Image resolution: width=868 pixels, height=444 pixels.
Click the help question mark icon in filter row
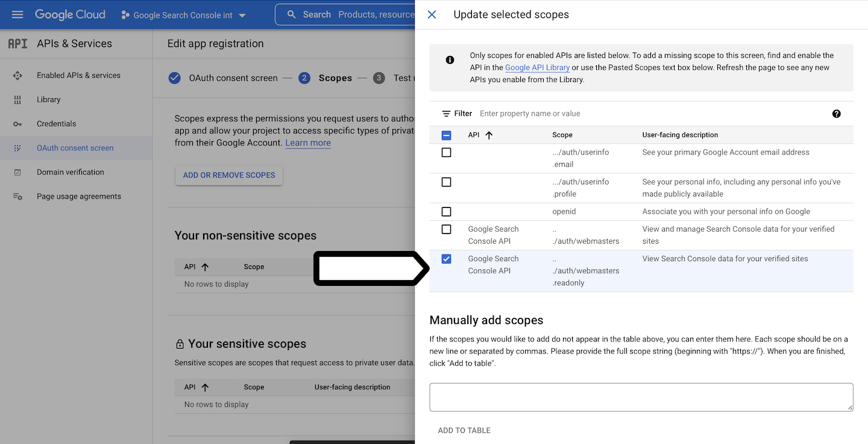tap(836, 113)
